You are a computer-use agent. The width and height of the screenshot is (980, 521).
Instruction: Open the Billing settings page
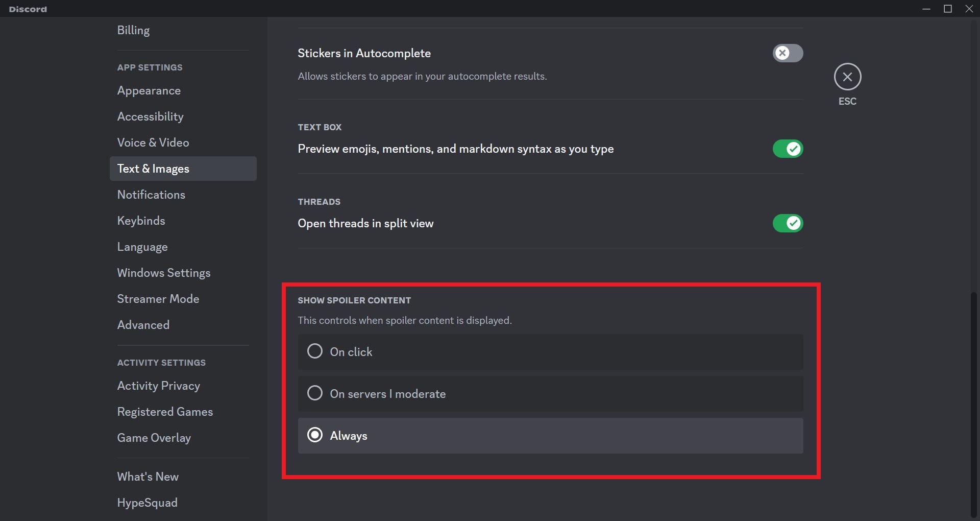point(133,30)
